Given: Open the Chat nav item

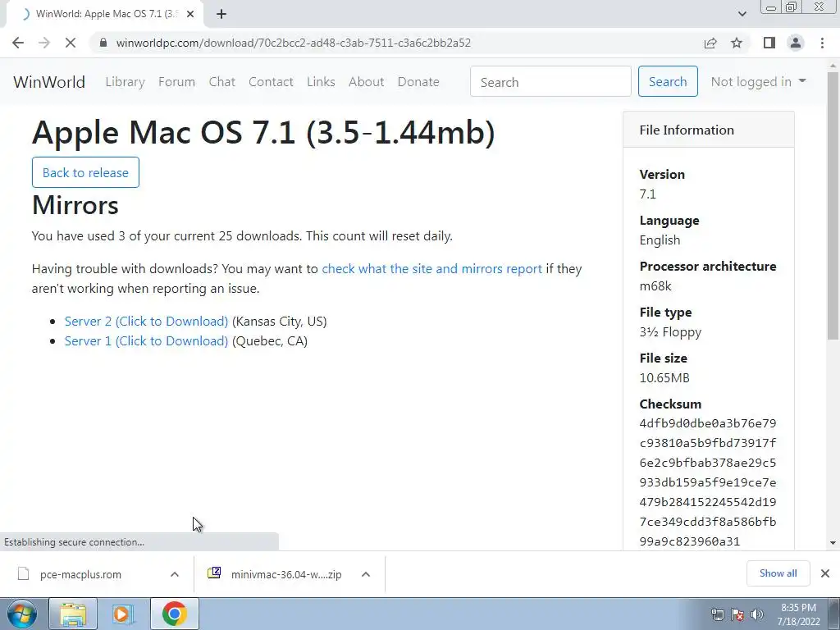Looking at the screenshot, I should pos(221,82).
